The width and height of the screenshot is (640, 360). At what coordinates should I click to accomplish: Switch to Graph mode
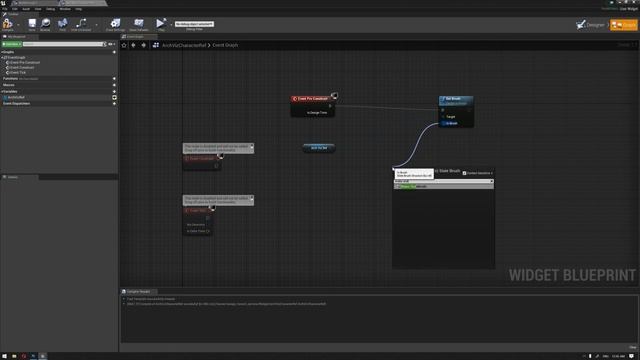click(x=624, y=25)
